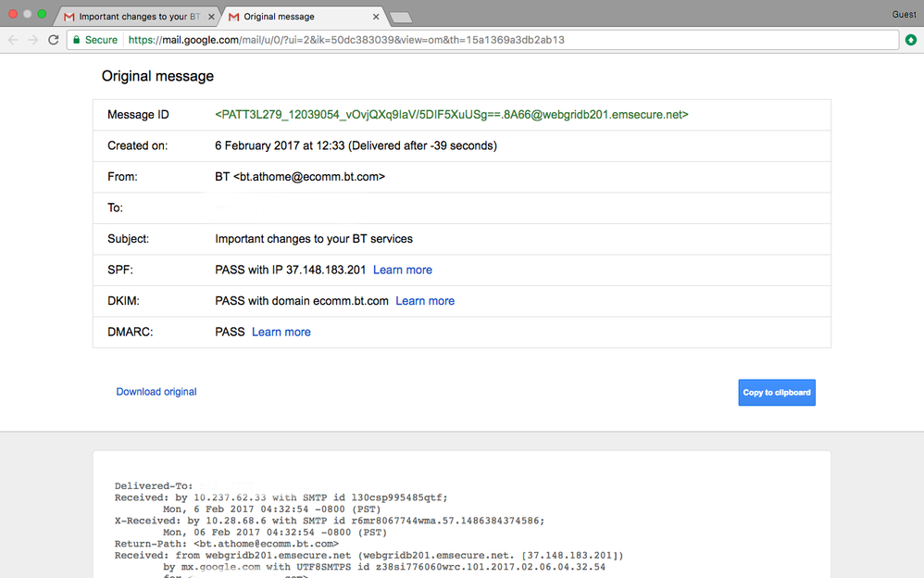The width and height of the screenshot is (924, 578).
Task: Close the Important changes to your BT tab
Action: pyautogui.click(x=211, y=17)
